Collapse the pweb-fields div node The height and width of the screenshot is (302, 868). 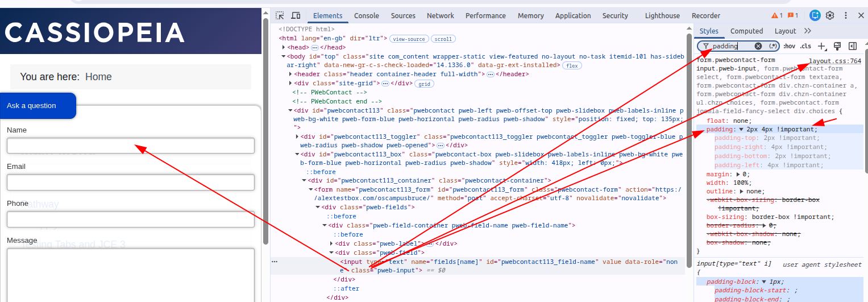318,207
